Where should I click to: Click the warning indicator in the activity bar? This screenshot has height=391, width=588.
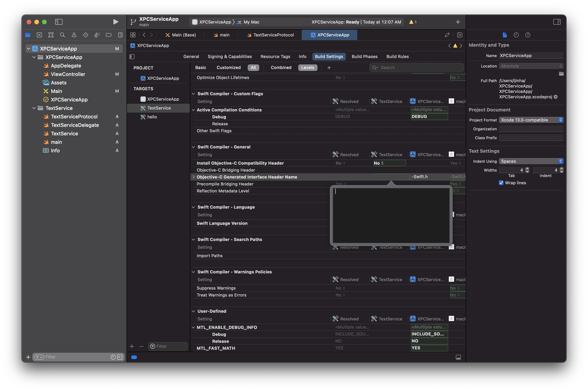(x=413, y=22)
